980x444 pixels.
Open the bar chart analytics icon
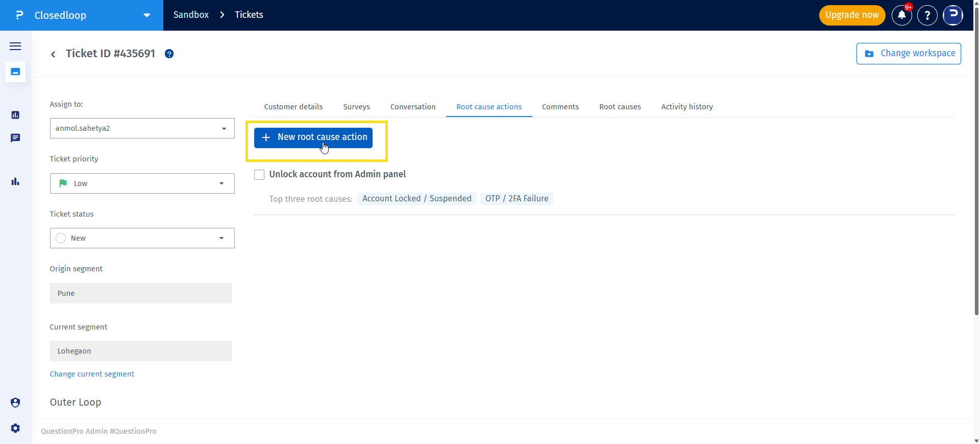(15, 181)
